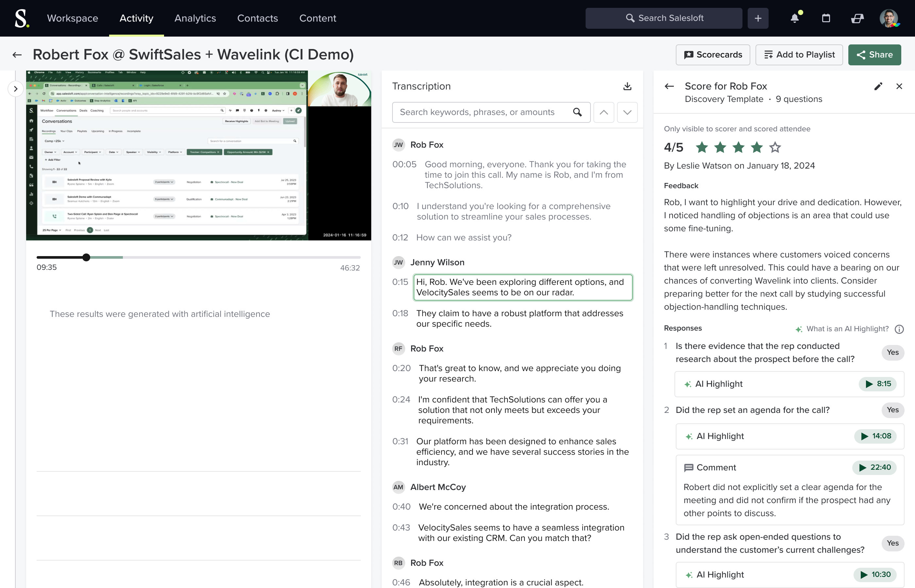Click the info icon beside AI Highlight

pos(899,329)
